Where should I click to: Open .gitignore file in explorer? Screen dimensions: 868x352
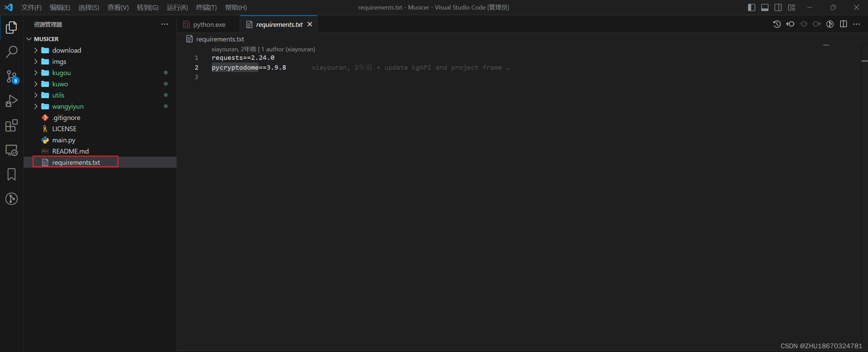click(x=100, y=118)
